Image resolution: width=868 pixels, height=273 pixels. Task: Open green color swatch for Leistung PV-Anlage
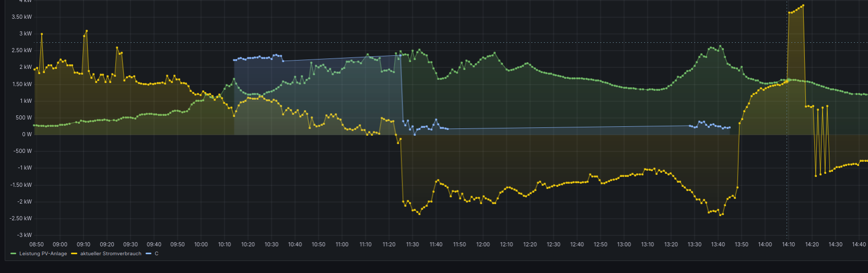[x=14, y=254]
